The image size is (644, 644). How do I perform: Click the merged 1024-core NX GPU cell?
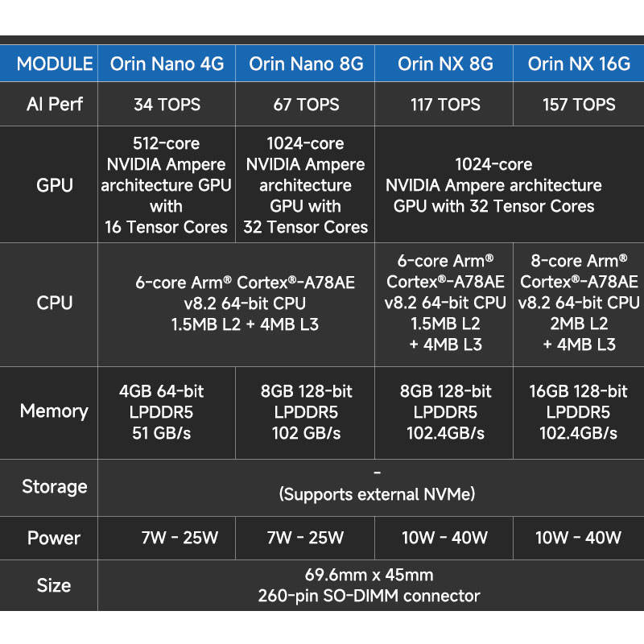[510, 184]
